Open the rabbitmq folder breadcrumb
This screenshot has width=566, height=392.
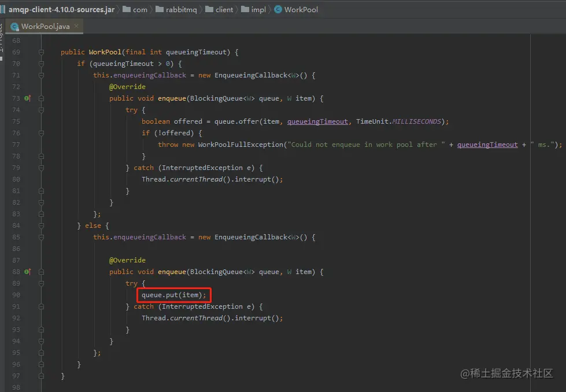click(x=181, y=10)
